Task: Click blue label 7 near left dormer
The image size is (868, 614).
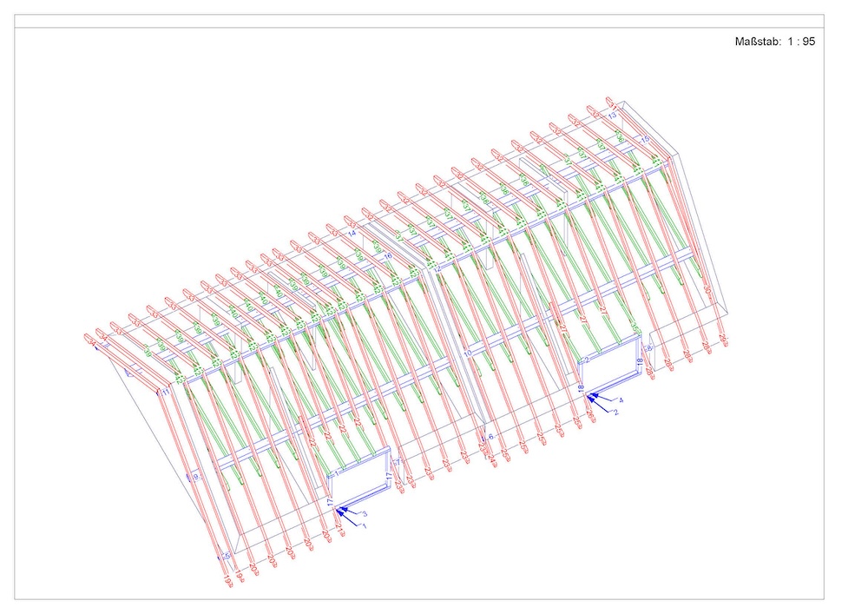Action: point(397,463)
